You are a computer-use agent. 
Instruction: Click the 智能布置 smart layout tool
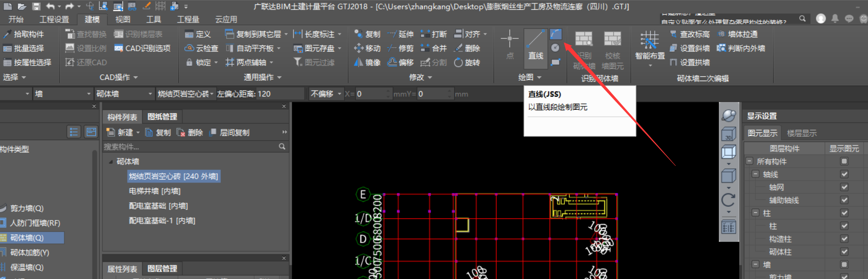click(x=650, y=48)
